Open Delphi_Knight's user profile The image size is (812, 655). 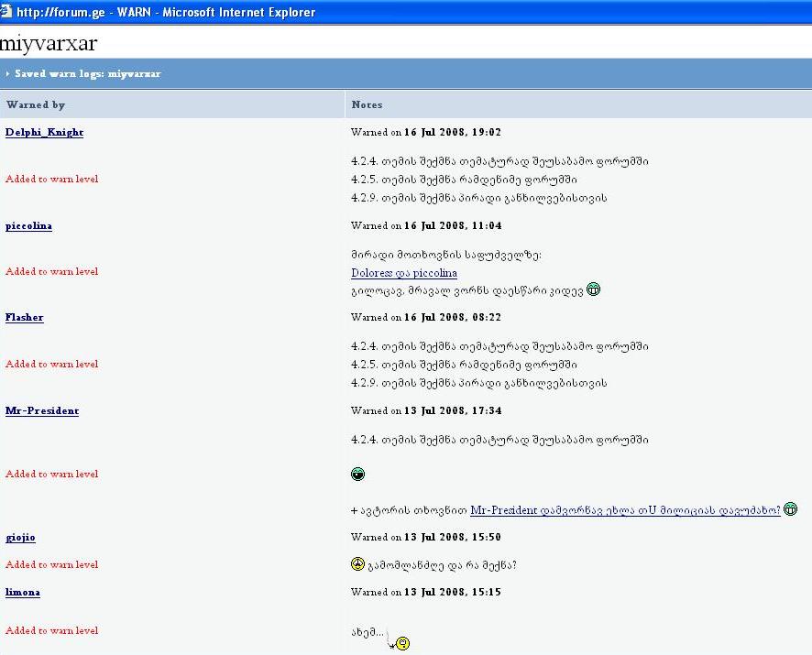tap(45, 132)
